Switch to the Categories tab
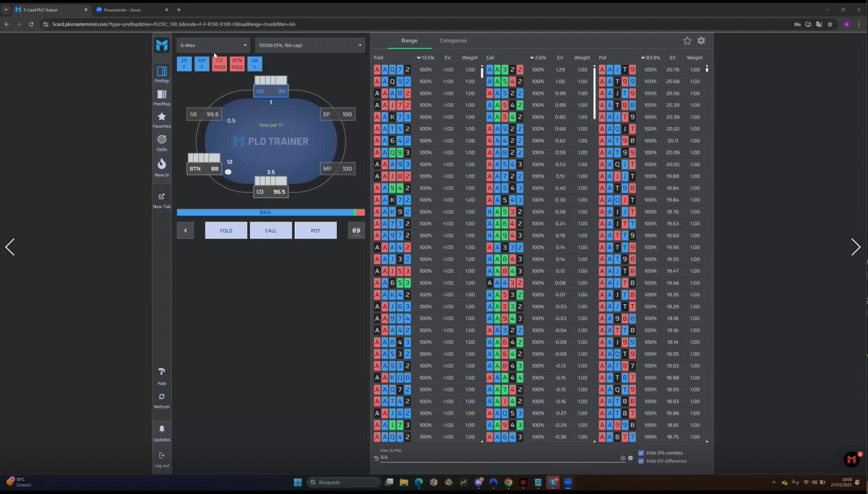The image size is (868, 494). pyautogui.click(x=453, y=41)
